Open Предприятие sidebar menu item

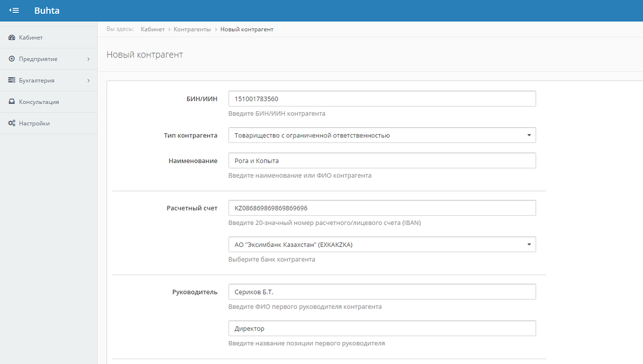48,59
